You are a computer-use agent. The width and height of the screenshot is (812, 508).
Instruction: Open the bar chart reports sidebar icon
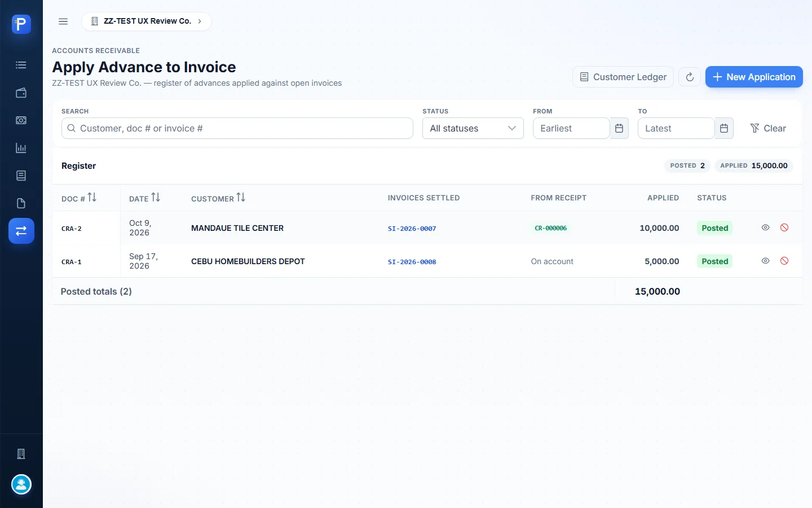tap(21, 148)
